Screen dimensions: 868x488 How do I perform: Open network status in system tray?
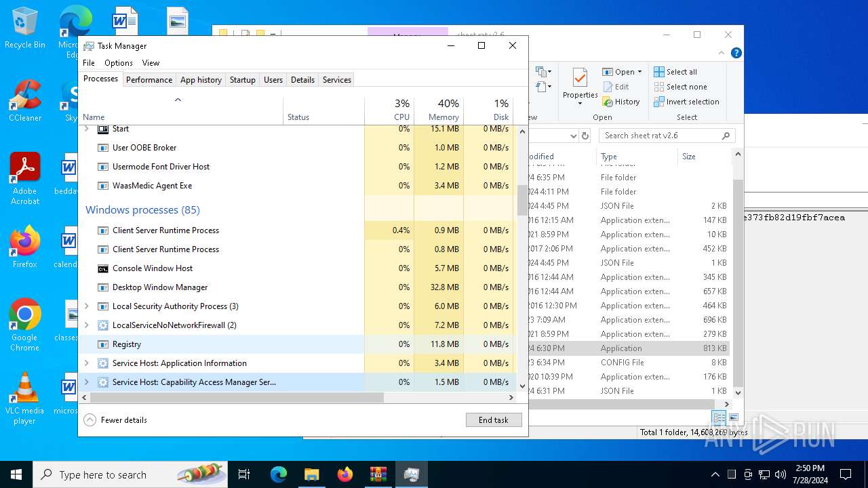pos(764,474)
